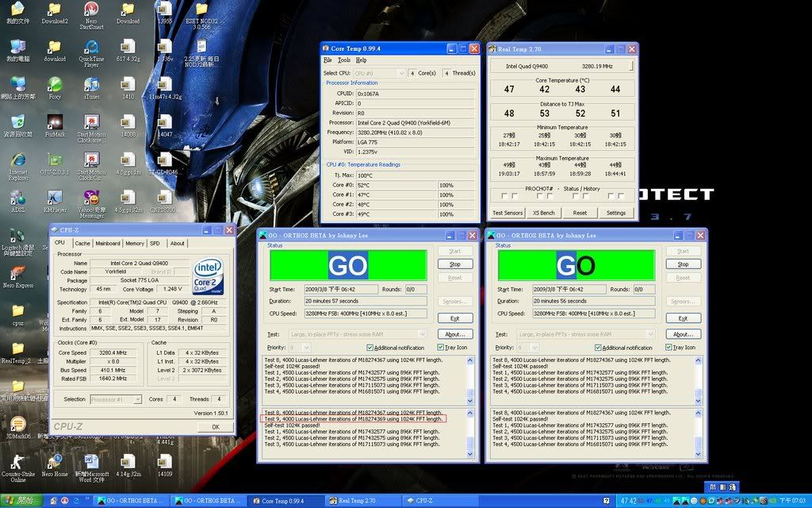
Task: Select the 14047 image file icon
Action: click(x=165, y=126)
